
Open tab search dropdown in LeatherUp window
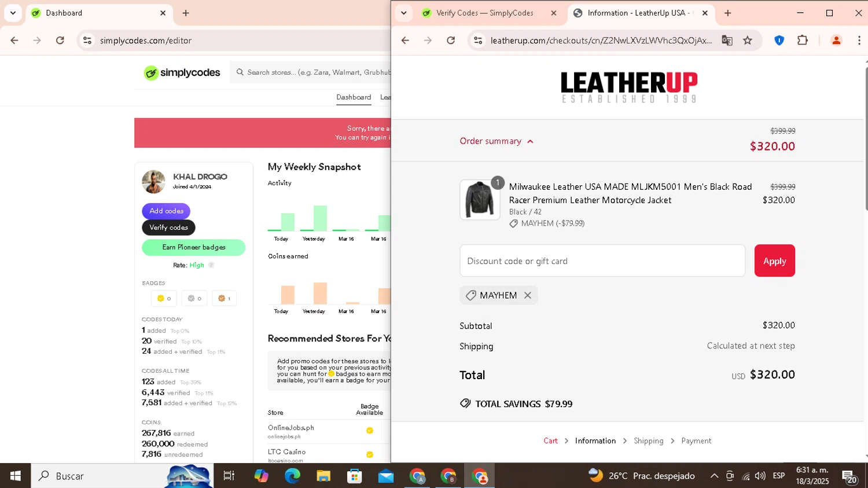[404, 13]
